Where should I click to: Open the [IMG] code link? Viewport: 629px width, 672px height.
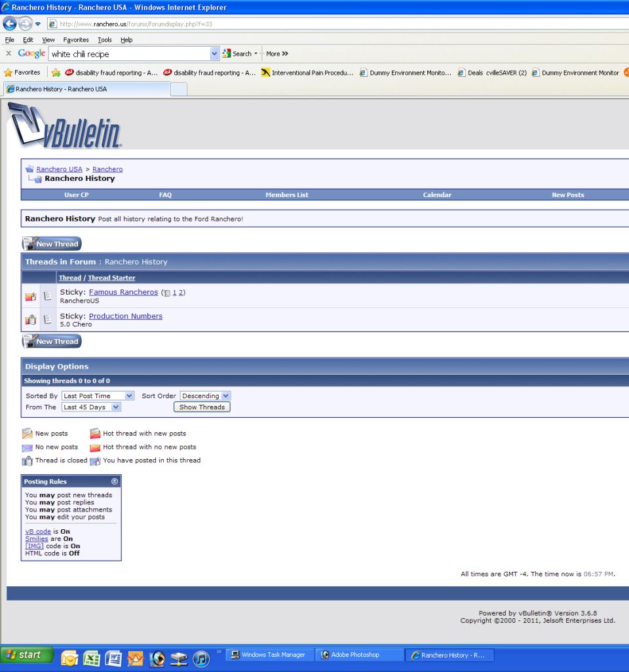click(34, 546)
